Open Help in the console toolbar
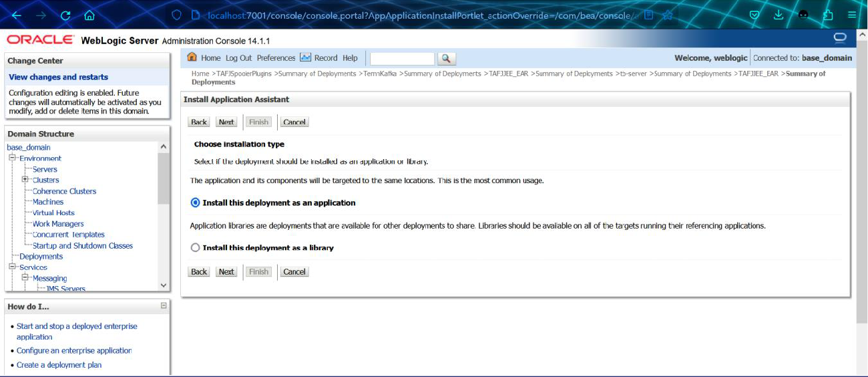Viewport: 868px width, 377px height. pos(350,58)
